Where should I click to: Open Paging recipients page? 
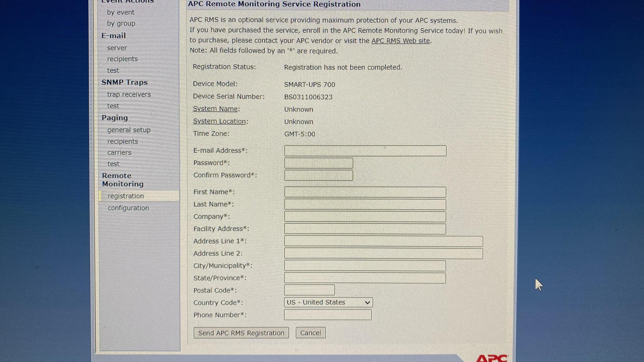click(122, 141)
